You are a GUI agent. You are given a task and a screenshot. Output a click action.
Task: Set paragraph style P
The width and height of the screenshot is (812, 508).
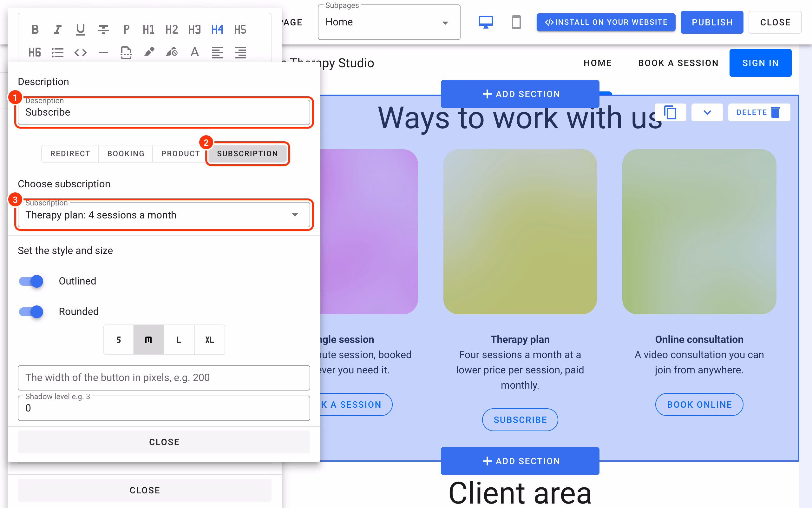126,30
